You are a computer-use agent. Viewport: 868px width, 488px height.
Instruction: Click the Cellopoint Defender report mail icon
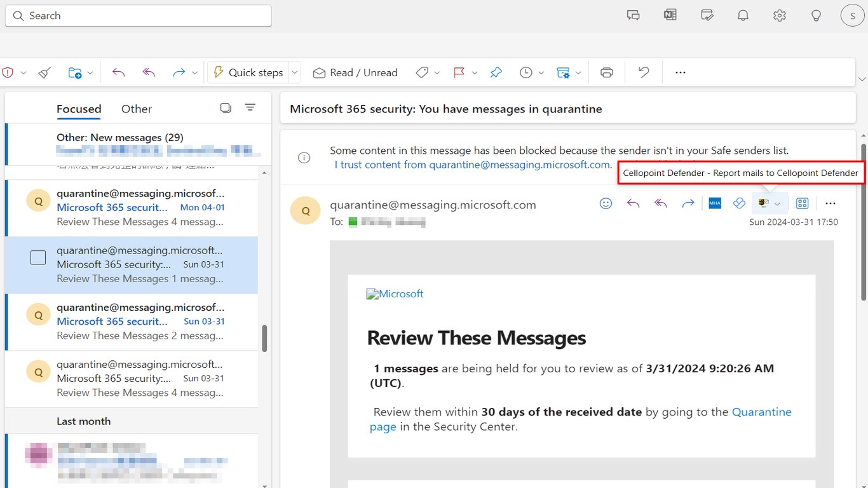763,203
